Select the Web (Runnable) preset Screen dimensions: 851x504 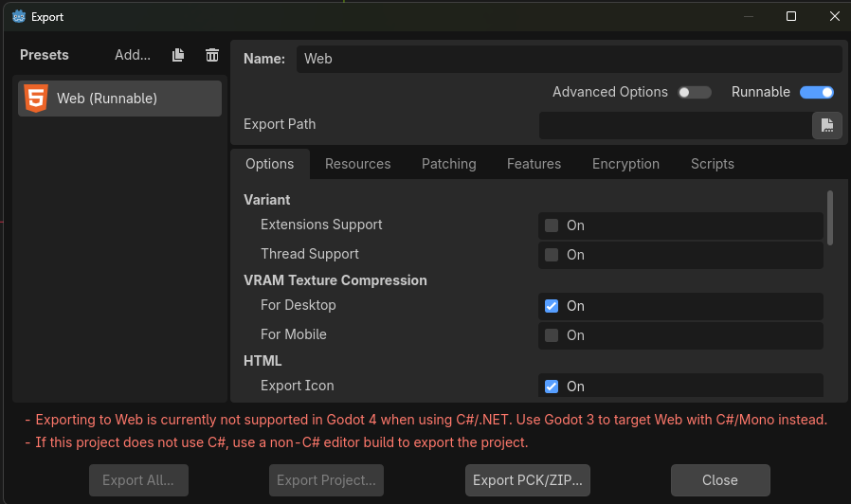pyautogui.click(x=120, y=99)
